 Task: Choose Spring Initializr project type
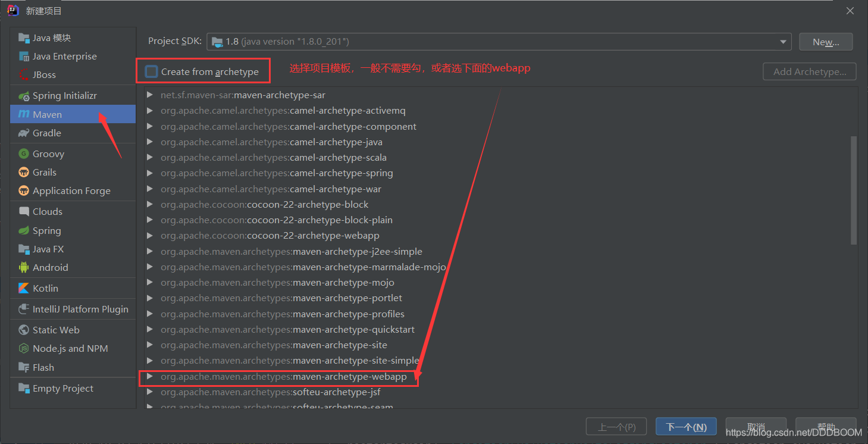(73, 96)
